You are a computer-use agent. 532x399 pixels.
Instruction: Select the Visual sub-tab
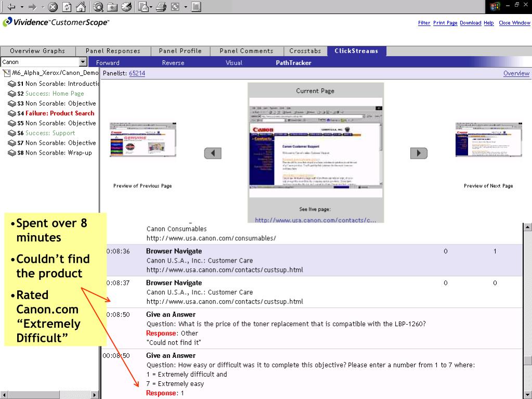click(234, 63)
